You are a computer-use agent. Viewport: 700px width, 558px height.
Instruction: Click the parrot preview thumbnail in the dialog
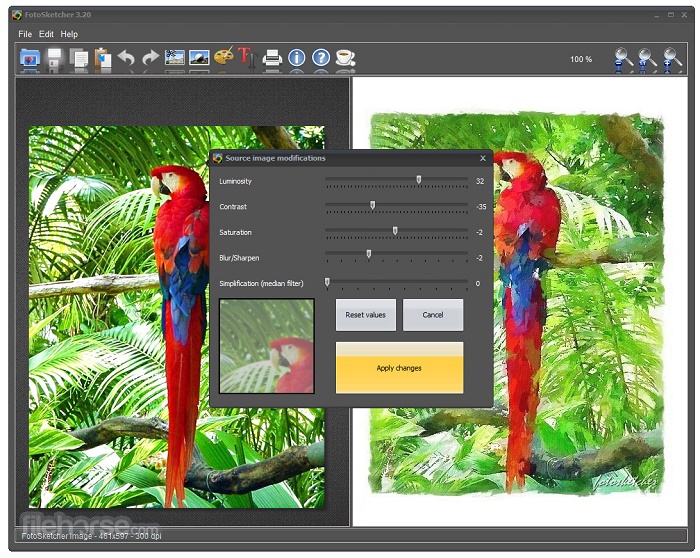(x=267, y=346)
